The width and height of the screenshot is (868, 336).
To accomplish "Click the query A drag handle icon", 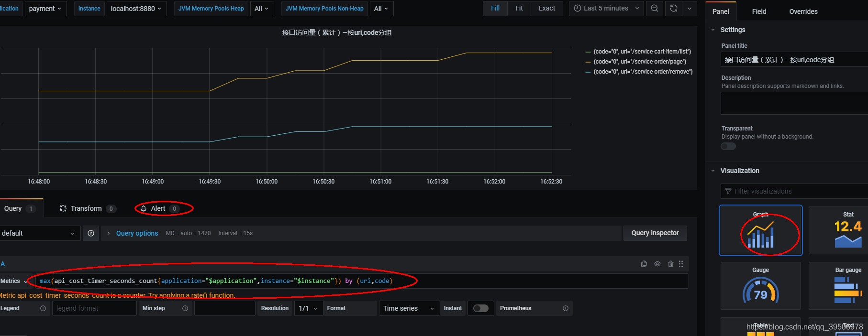I will click(681, 264).
